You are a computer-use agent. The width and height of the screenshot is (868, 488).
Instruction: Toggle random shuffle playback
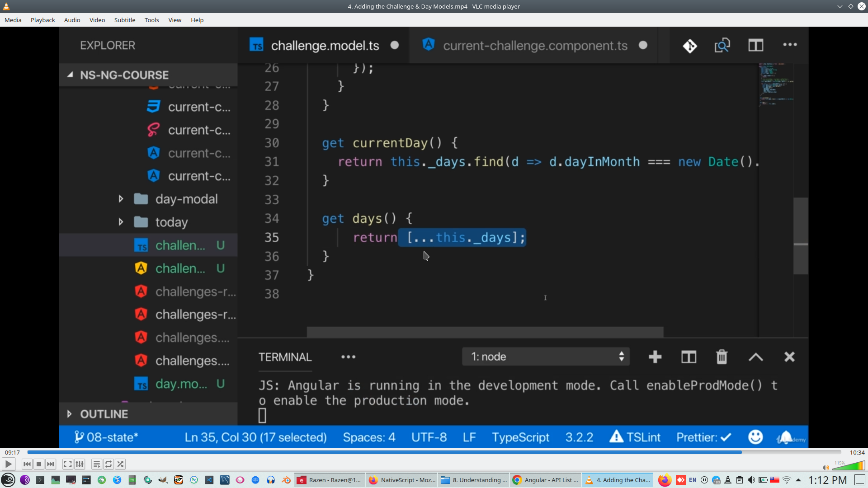click(x=120, y=464)
